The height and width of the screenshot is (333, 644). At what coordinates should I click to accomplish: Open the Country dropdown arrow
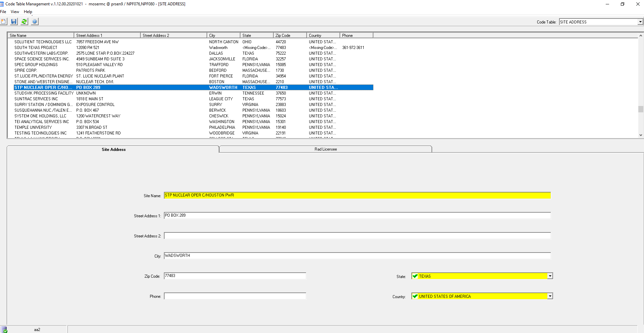click(x=550, y=296)
